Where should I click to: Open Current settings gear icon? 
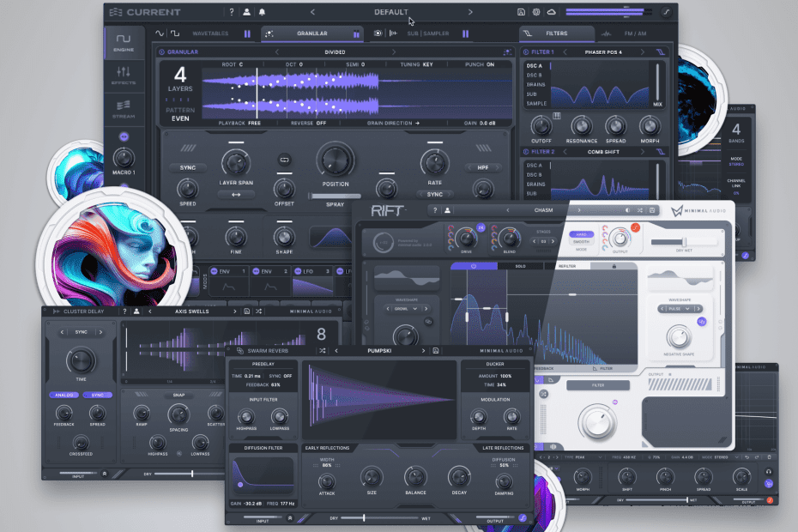pyautogui.click(x=536, y=12)
